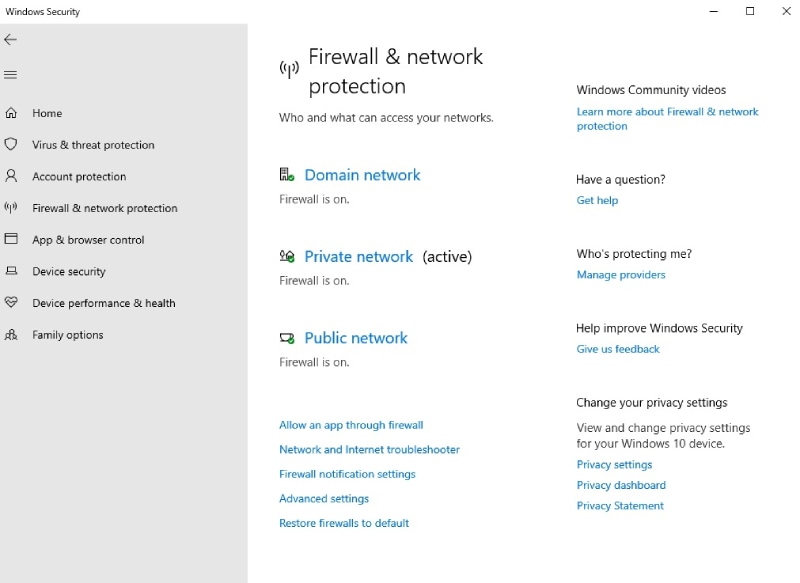Click the Home house icon
800x583 pixels.
(11, 113)
